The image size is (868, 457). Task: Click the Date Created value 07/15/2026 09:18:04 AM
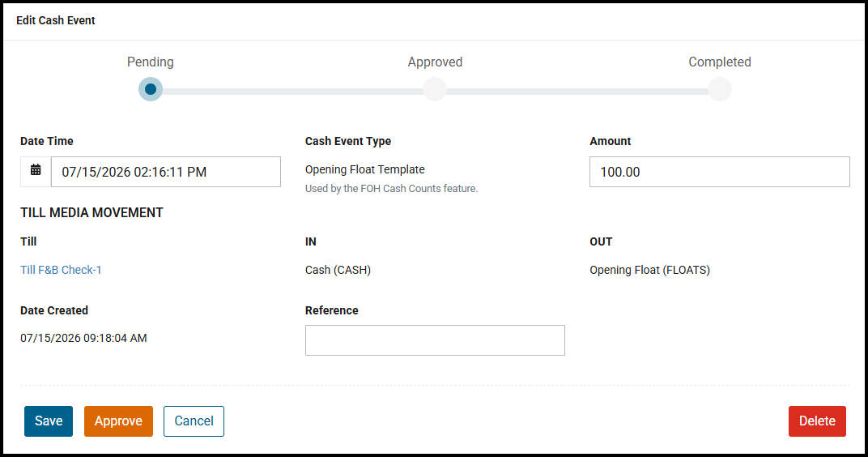click(x=83, y=338)
